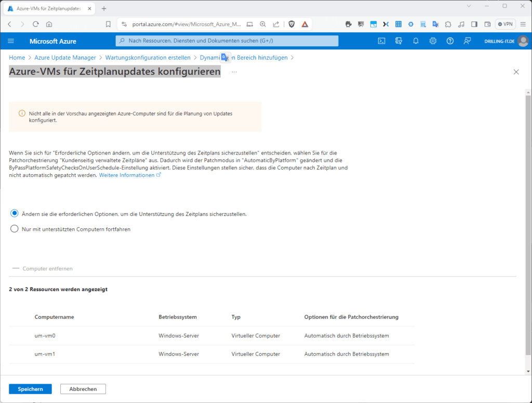The image size is (532, 403).
Task: Click the um-vm0 'Automatisch durch Betriebssystem' cell
Action: (347, 336)
